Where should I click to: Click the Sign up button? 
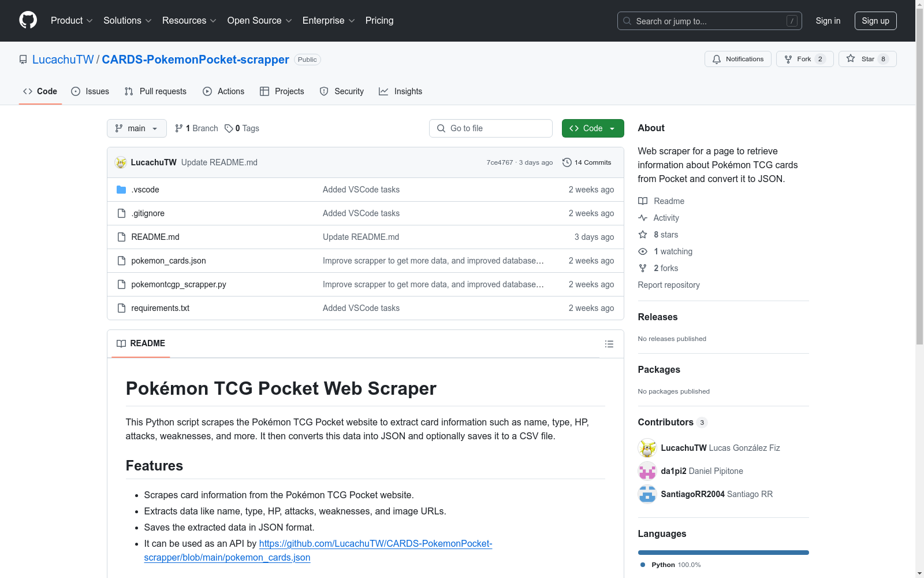click(875, 21)
